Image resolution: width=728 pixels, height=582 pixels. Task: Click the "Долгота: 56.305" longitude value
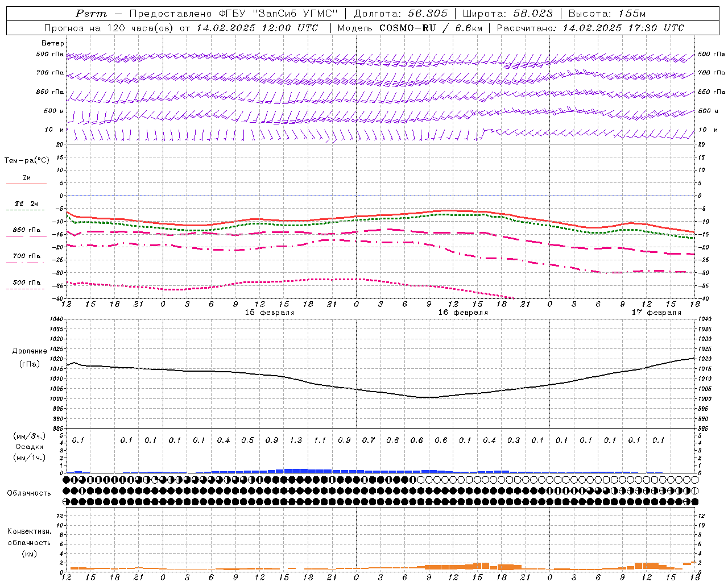tap(401, 14)
